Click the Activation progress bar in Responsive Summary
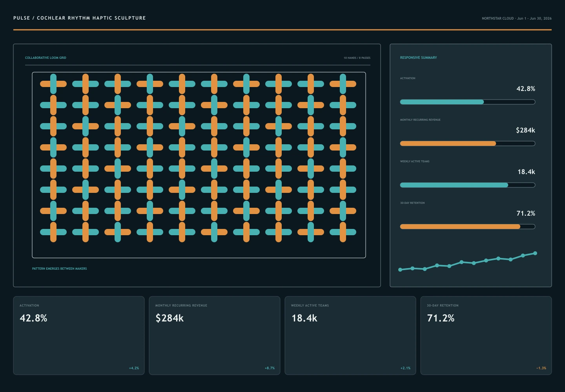Screen dimensions: 565x392 [x=467, y=102]
